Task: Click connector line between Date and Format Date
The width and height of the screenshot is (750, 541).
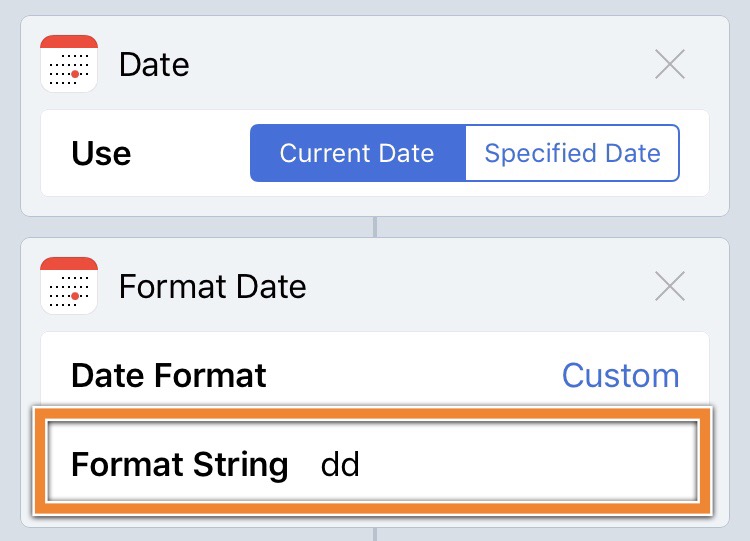Action: click(375, 227)
